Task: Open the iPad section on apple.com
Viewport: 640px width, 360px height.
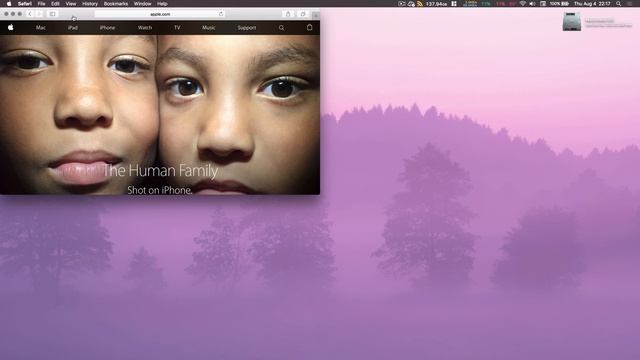Action: tap(73, 28)
